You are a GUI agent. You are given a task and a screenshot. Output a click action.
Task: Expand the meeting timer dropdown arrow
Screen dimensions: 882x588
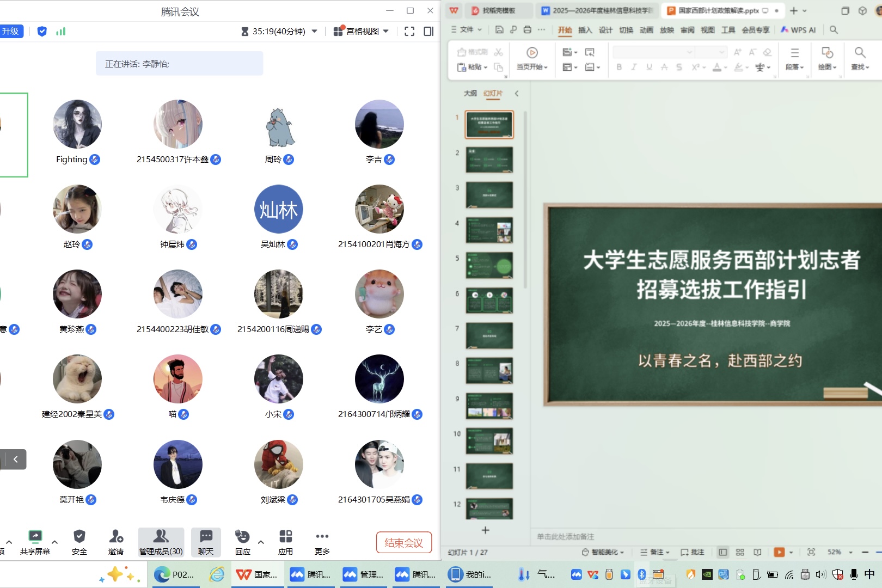coord(315,32)
